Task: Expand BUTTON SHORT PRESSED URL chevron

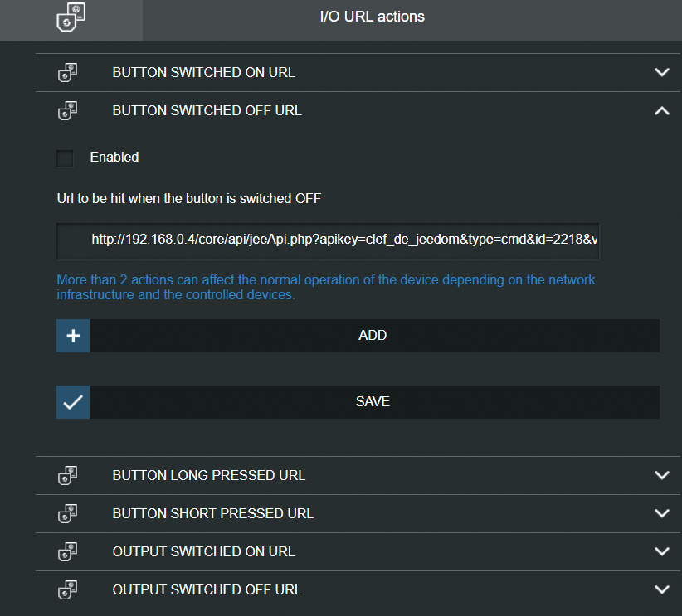Action: tap(662, 513)
